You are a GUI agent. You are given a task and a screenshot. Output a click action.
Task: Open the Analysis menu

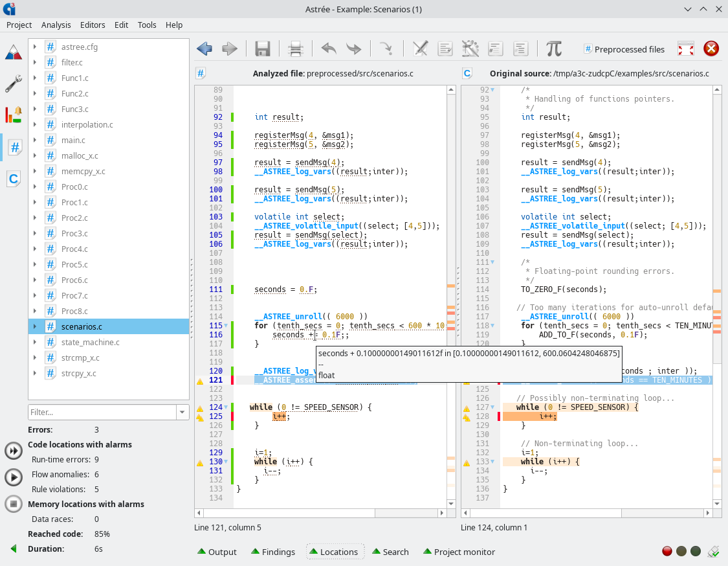click(x=56, y=25)
